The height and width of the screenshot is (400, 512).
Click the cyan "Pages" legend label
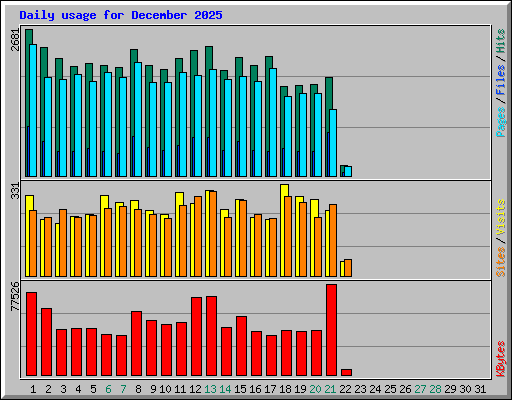[501, 122]
